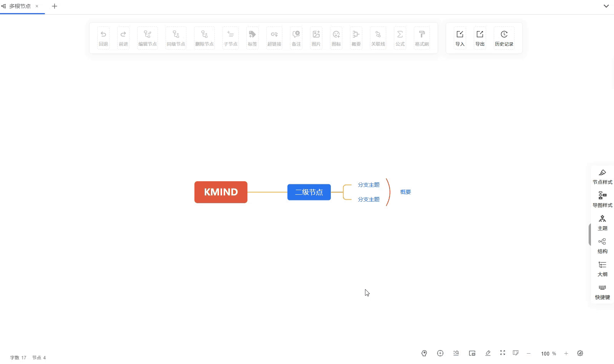Select the 概要 summary node on canvas
The image size is (614, 364).
pyautogui.click(x=405, y=192)
